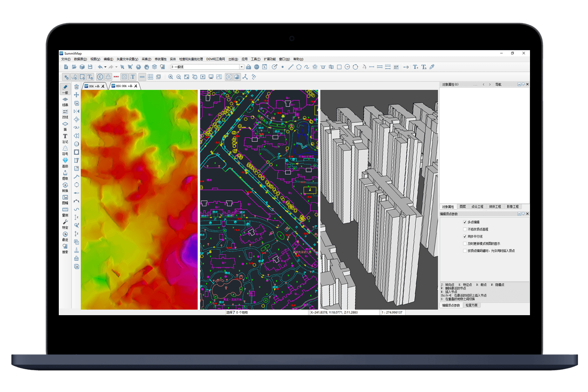Toggle the 同步平行线 checkbox
The height and width of the screenshot is (392, 588).
(x=465, y=236)
